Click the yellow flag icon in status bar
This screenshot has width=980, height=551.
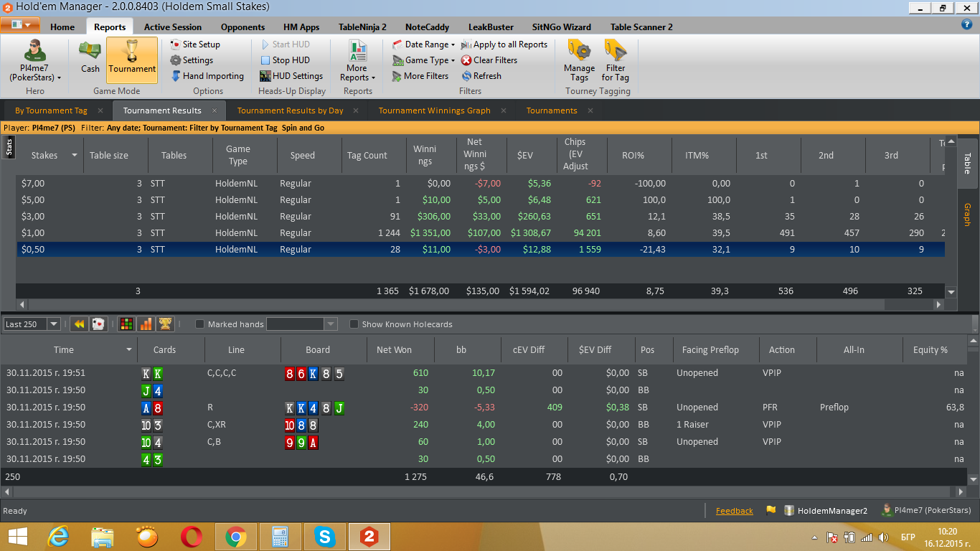pyautogui.click(x=771, y=511)
